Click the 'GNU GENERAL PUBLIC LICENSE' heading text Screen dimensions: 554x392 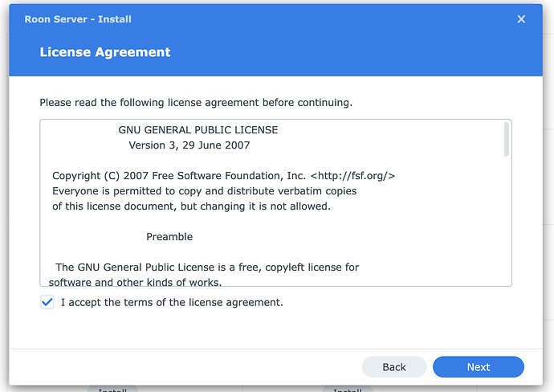click(x=198, y=130)
